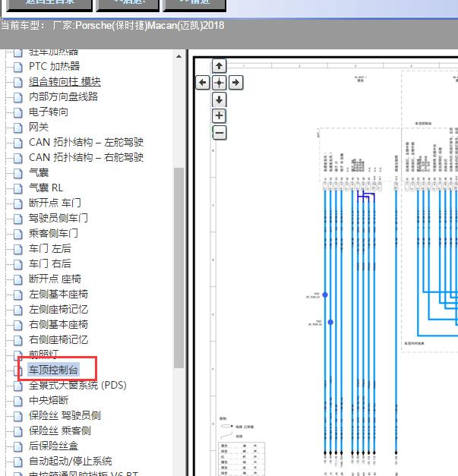The image size is (458, 476).
Task: Select 保险丝 驾驶员侧 entry
Action: (65, 415)
